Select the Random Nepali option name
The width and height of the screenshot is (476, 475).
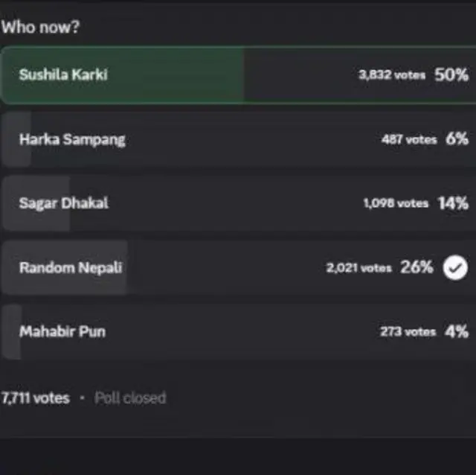coord(71,268)
